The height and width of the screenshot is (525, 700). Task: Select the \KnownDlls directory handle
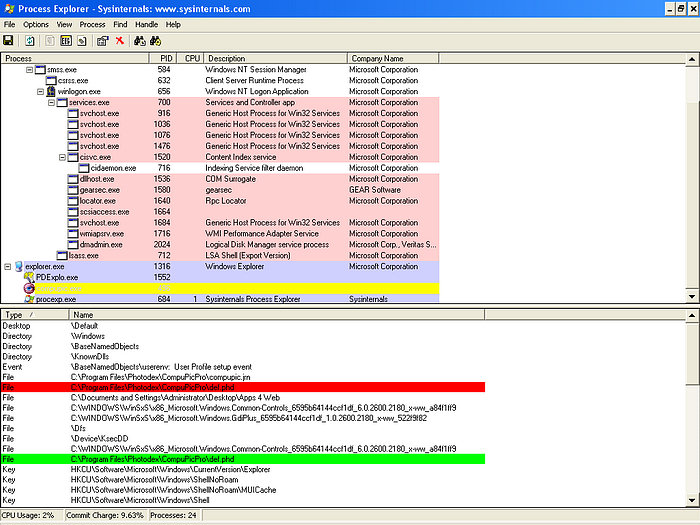243,357
